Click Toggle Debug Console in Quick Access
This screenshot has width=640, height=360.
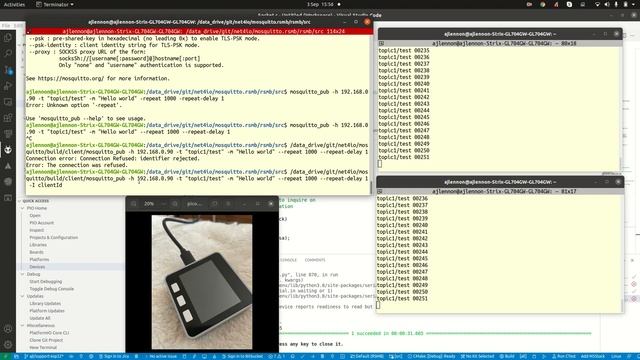pos(51,289)
